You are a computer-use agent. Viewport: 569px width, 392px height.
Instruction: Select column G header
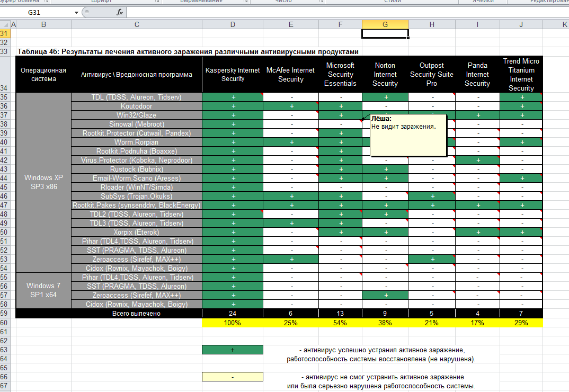tap(385, 25)
